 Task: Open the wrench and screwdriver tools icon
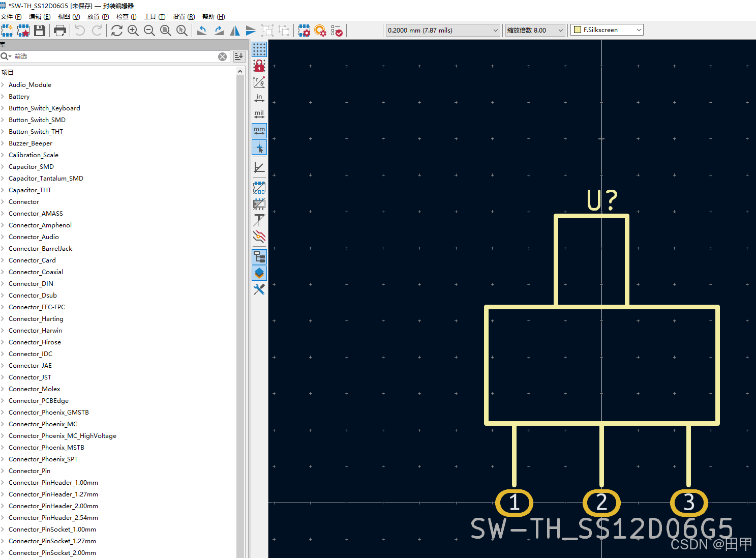(259, 289)
